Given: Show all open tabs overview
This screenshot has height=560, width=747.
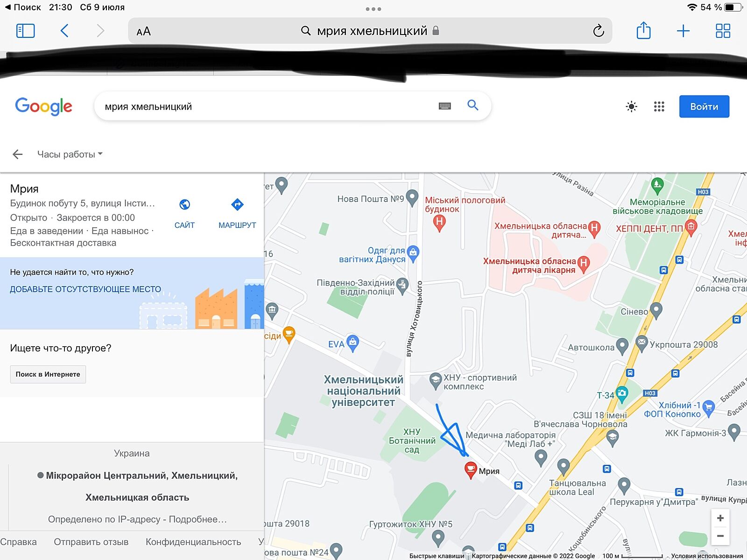Looking at the screenshot, I should [x=723, y=31].
